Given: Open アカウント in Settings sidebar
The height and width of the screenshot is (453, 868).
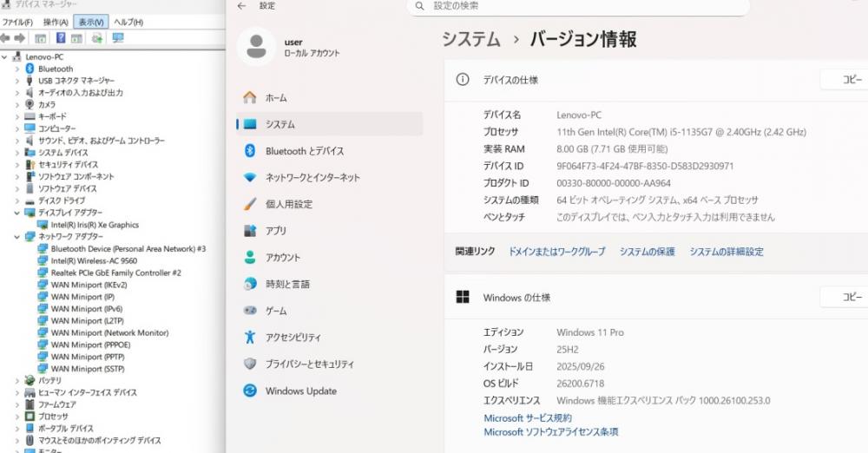Looking at the screenshot, I should [329, 257].
